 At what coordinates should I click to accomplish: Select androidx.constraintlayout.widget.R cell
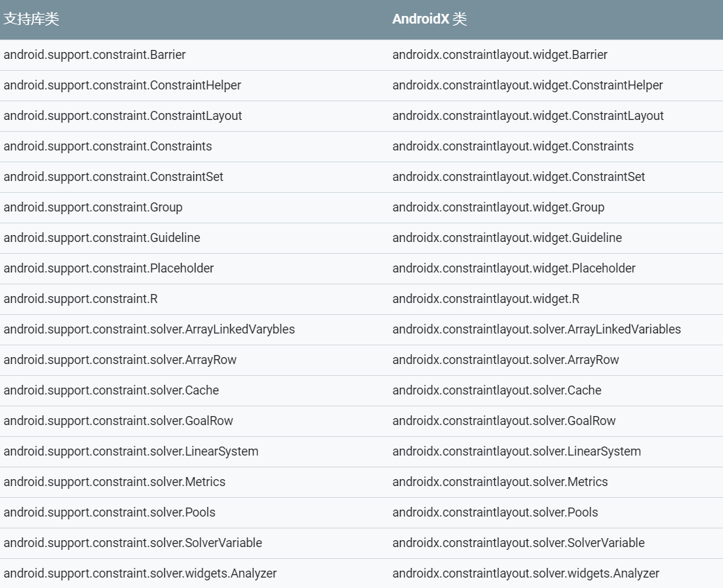click(x=486, y=299)
